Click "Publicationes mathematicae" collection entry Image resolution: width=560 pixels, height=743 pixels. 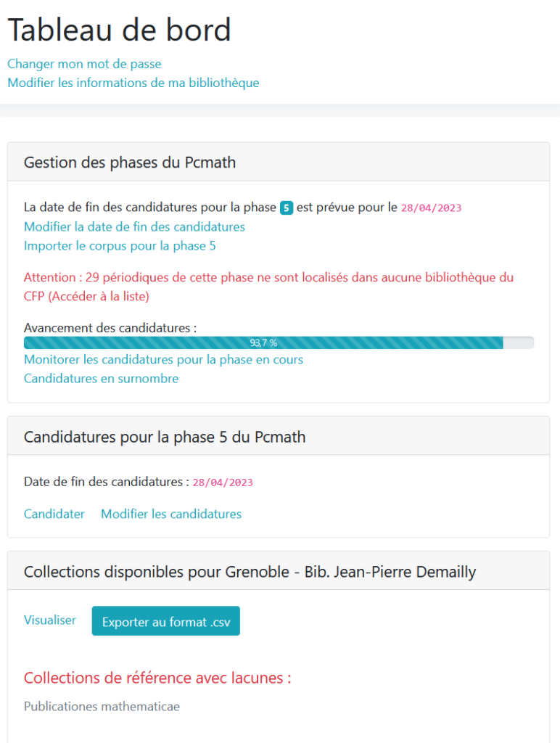click(100, 706)
